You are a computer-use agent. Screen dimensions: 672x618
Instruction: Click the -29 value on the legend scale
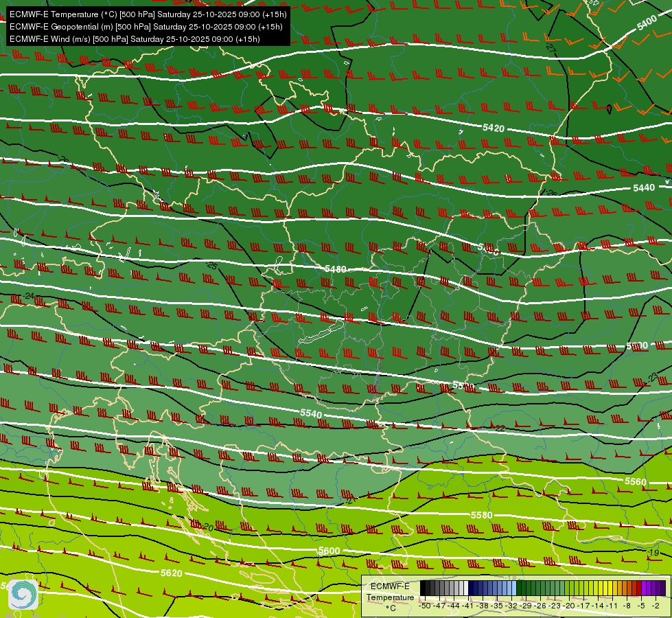click(526, 606)
